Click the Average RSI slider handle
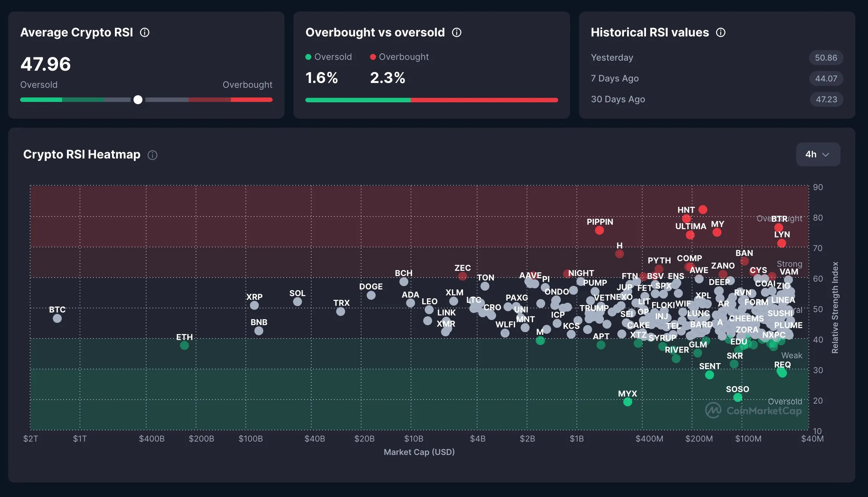868x497 pixels. [x=138, y=100]
